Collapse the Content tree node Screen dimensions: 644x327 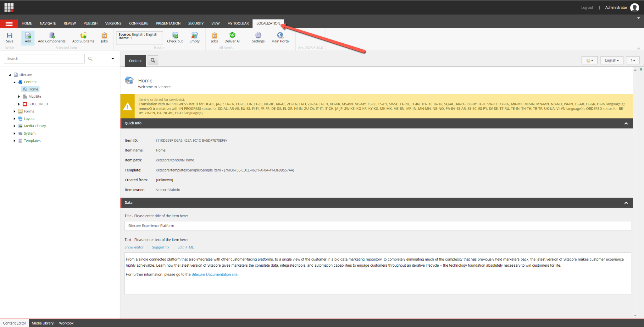tap(14, 82)
